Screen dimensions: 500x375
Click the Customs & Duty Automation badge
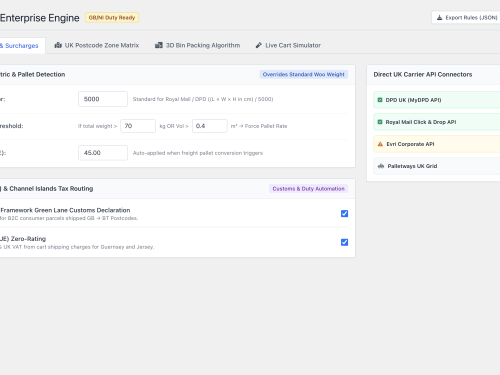308,189
